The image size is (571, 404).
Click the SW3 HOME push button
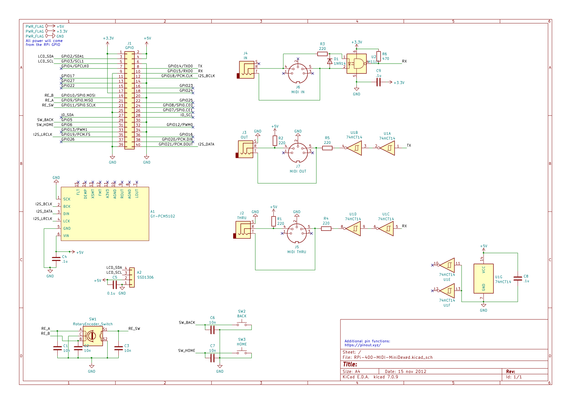(242, 351)
